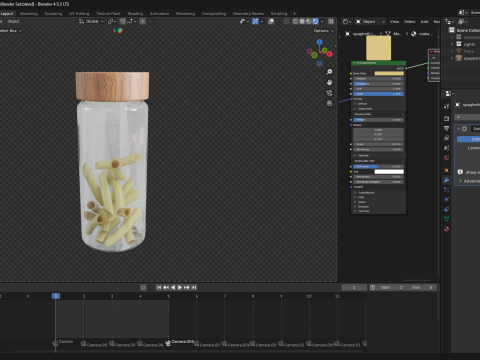
Task: Select material preview shading mode
Action: pos(309,21)
